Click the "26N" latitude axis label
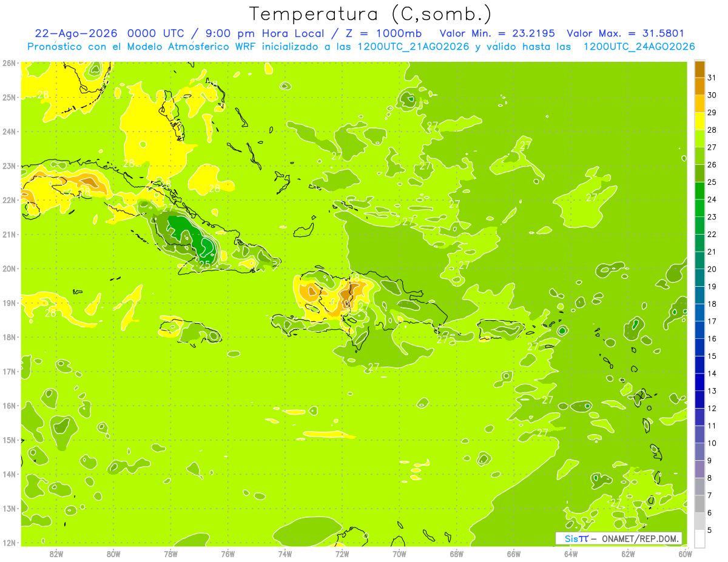728x562 pixels. point(9,63)
